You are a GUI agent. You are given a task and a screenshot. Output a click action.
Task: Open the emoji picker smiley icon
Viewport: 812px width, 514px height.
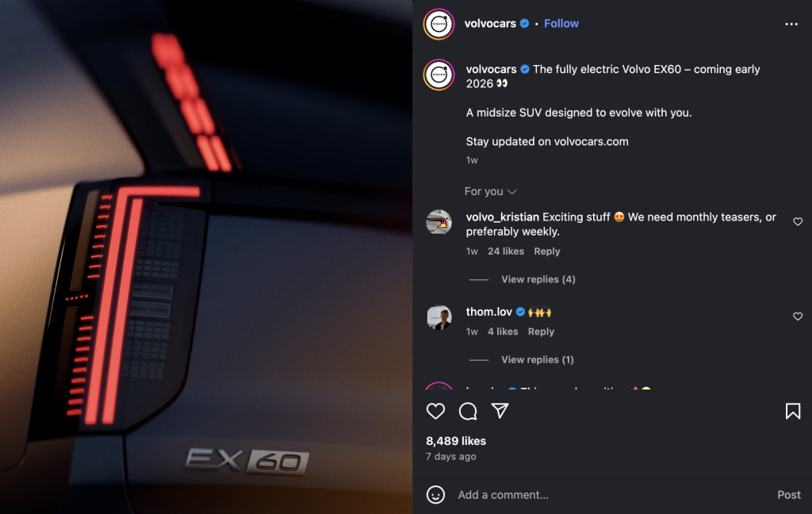(435, 495)
